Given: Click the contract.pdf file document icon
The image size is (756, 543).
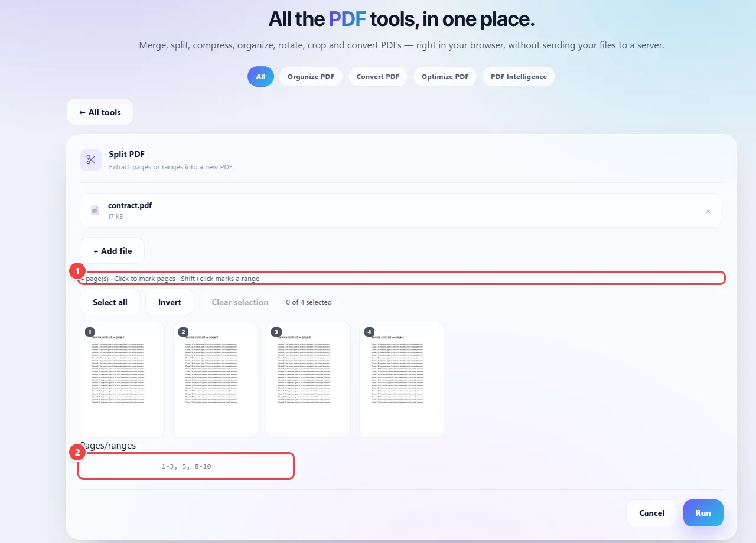Looking at the screenshot, I should point(95,211).
